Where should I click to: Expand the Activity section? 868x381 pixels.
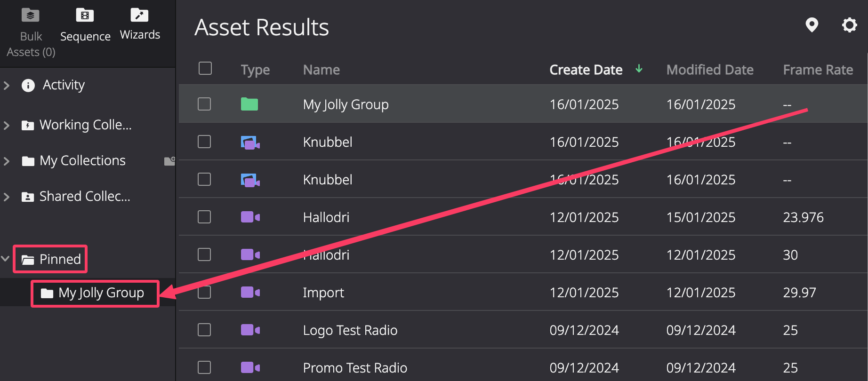[x=7, y=85]
